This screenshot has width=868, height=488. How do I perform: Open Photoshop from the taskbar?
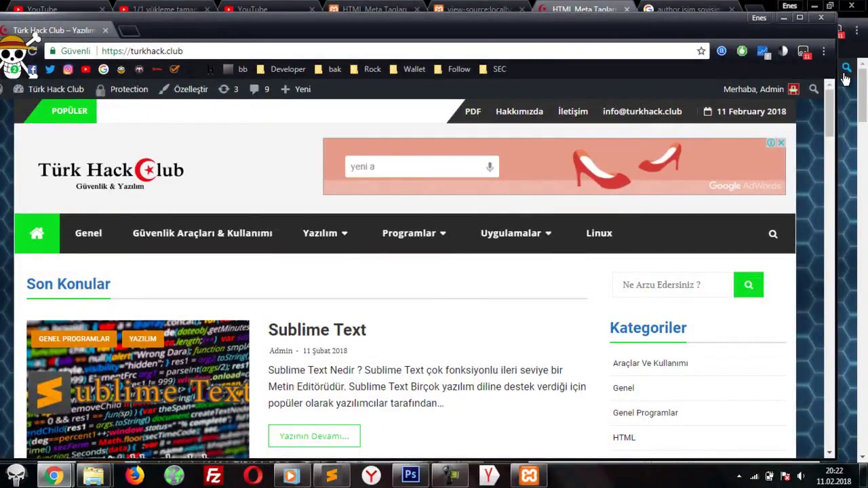(x=410, y=475)
